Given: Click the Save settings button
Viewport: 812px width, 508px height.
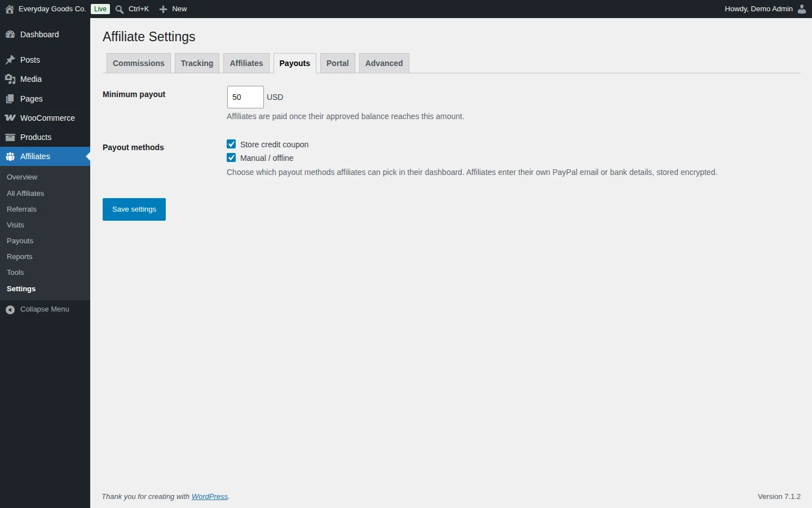Looking at the screenshot, I should tap(134, 209).
